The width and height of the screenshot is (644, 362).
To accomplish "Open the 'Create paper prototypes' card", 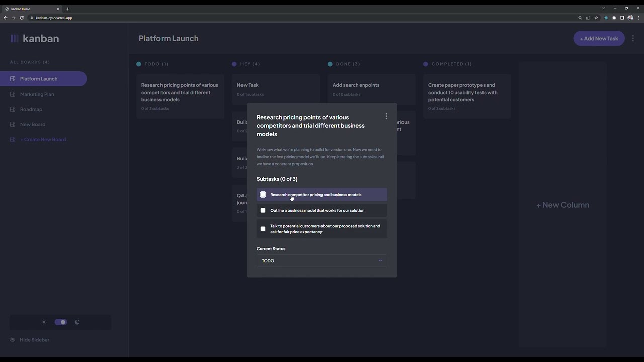I will [x=467, y=96].
